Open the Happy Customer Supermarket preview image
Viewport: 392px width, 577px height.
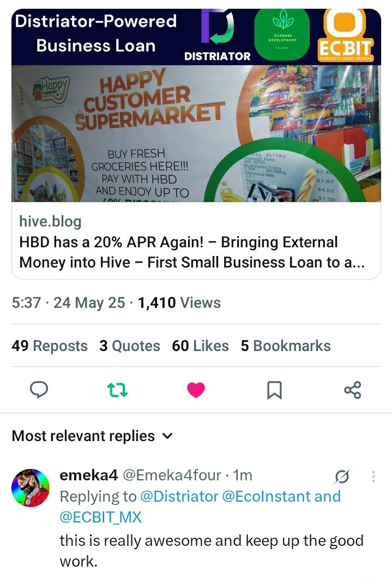196,134
